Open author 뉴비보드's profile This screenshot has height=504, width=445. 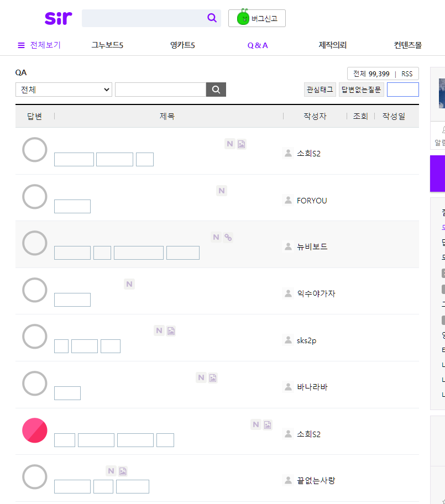click(312, 246)
